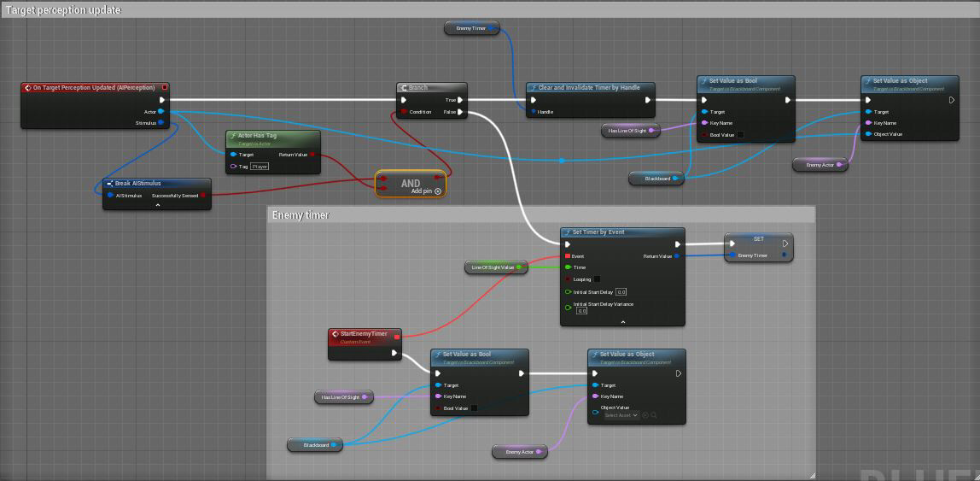Click the True exec pin on Branch
Viewport: 980px width, 481px height.
click(x=460, y=99)
